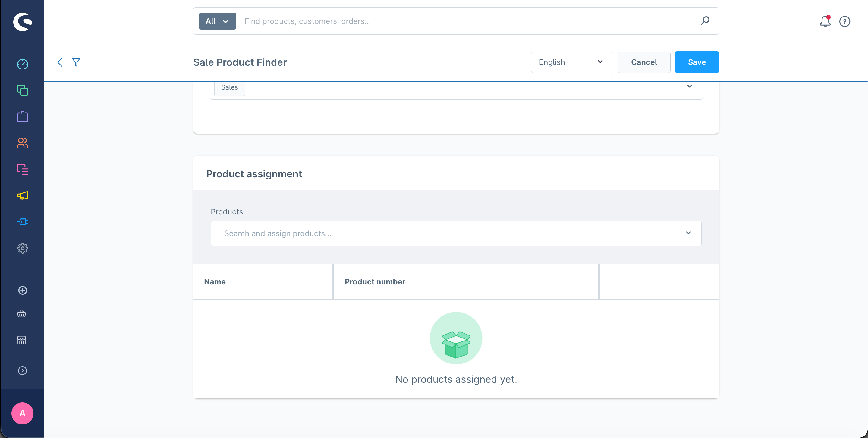The width and height of the screenshot is (868, 438).
Task: Click the Product assignment heading
Action: click(x=254, y=174)
